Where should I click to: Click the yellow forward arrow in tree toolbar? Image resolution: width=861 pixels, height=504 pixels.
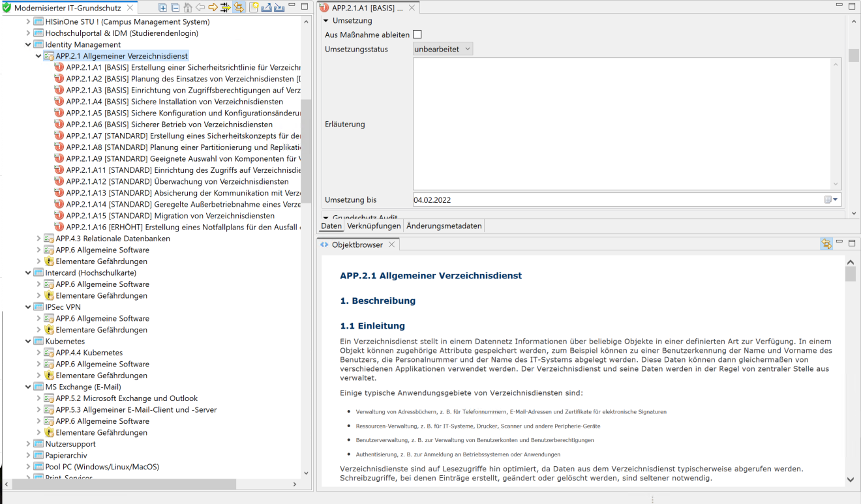pyautogui.click(x=213, y=8)
